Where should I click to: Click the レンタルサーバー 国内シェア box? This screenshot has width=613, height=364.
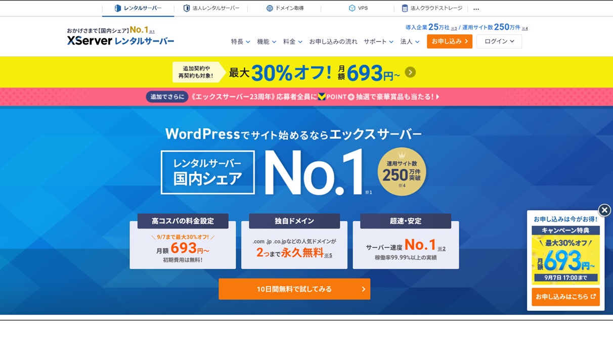click(208, 172)
